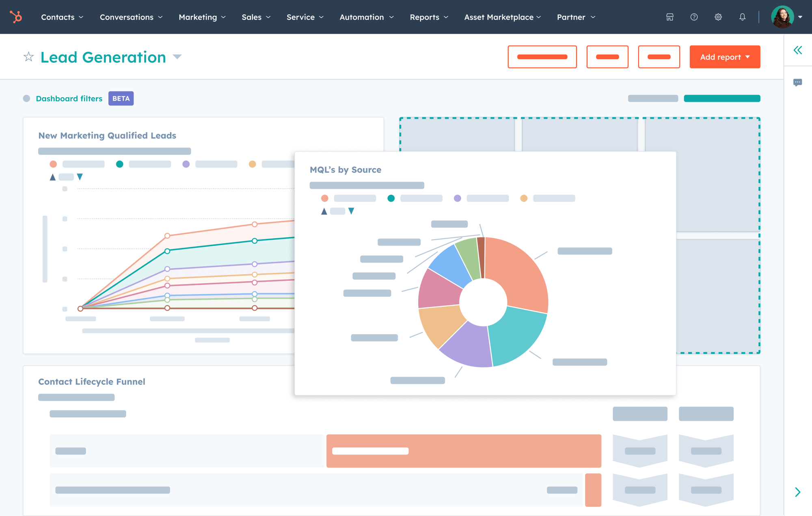The width and height of the screenshot is (812, 516).
Task: Open the account menu caret beside avatar
Action: click(x=800, y=17)
